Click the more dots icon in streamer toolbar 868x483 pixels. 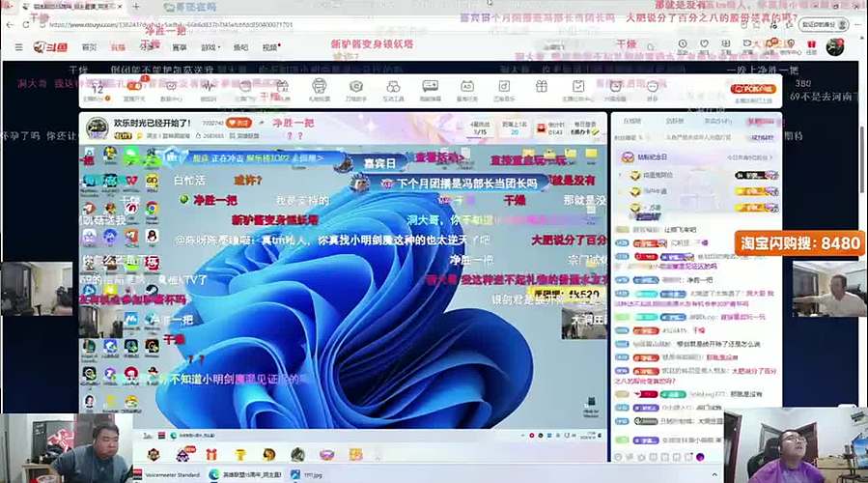point(653,86)
